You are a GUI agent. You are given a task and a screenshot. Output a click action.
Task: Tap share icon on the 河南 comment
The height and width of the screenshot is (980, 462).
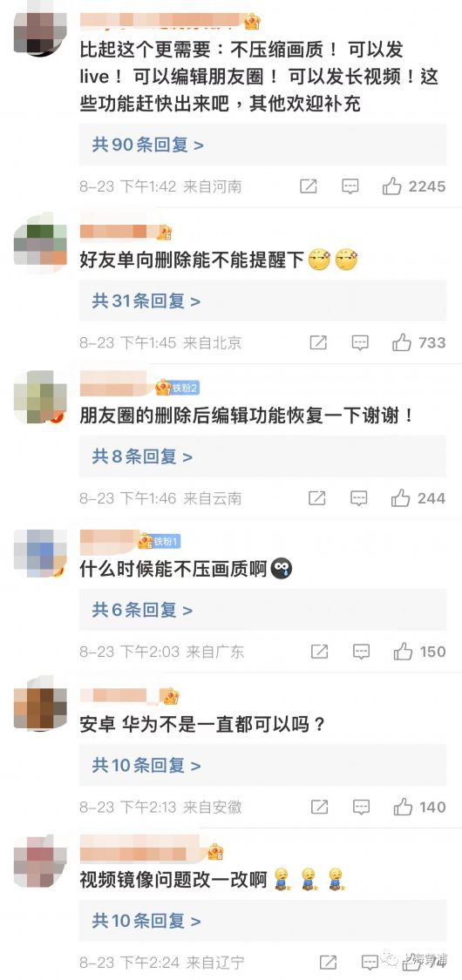point(309,186)
